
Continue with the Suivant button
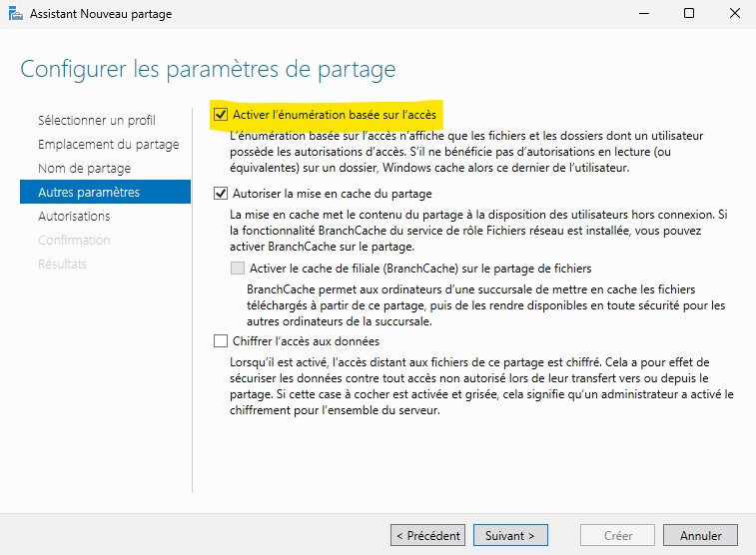[x=510, y=535]
